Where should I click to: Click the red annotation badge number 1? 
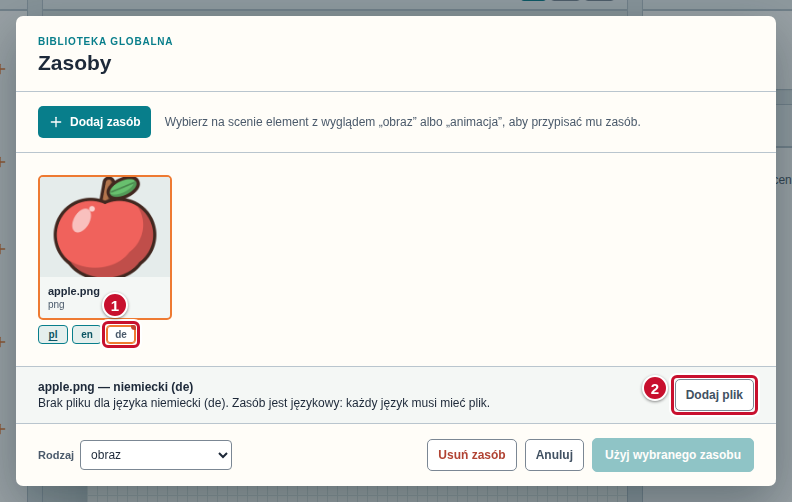coord(115,306)
